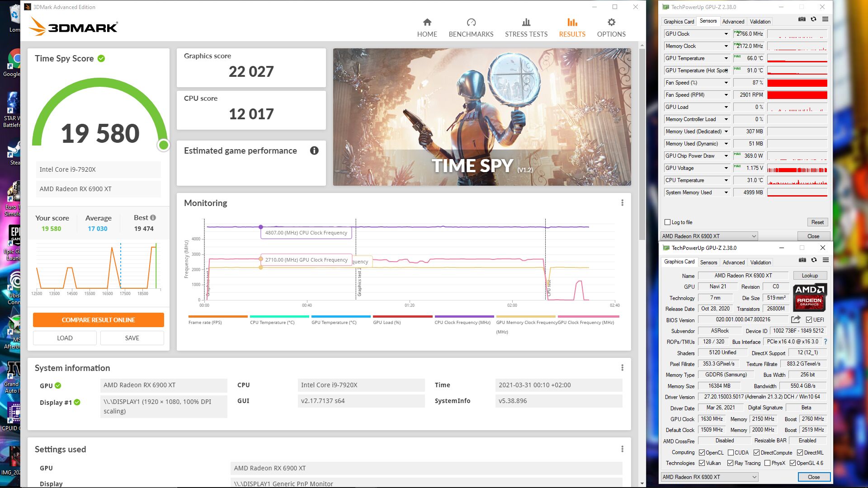Toggle the OpenCL checkbox

click(702, 453)
